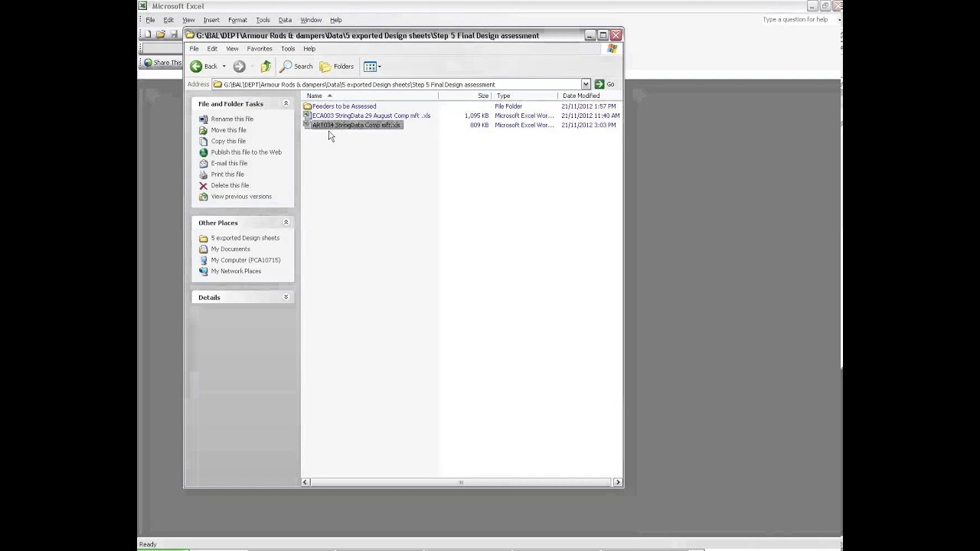Expand the Address bar dropdown arrow
980x551 pixels.
coord(586,84)
